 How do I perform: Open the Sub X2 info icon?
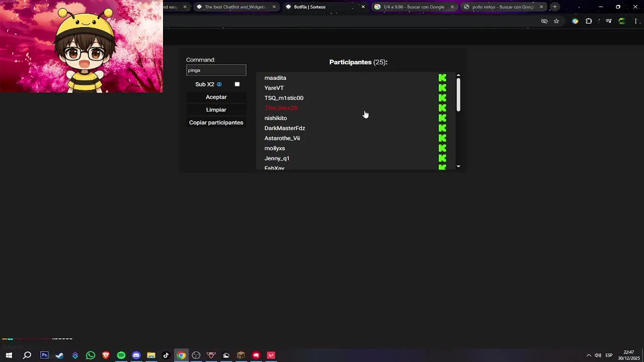pyautogui.click(x=219, y=84)
